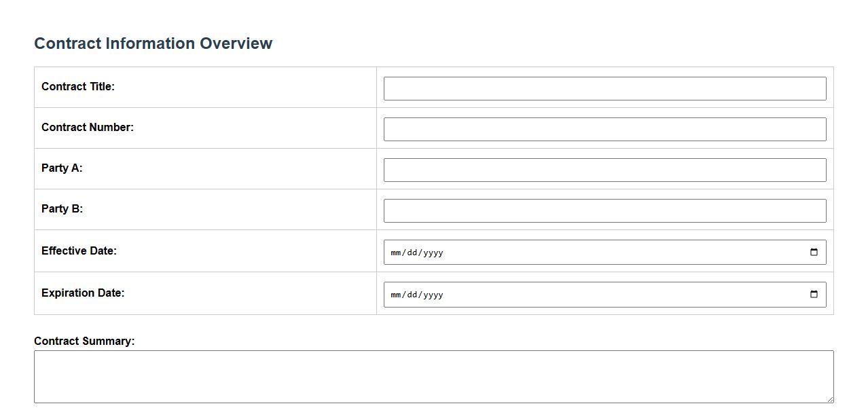Screen dimensions: 868x408
Task: Click the "Contract Summary:" label
Action: (84, 341)
